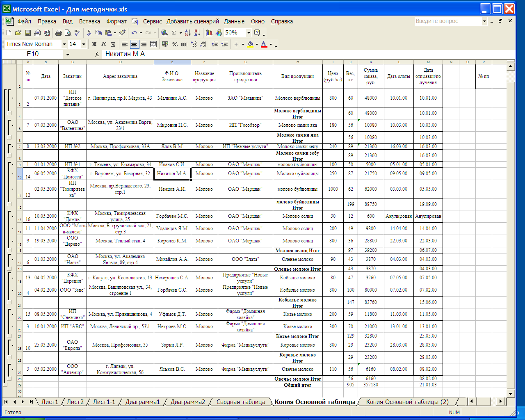The height and width of the screenshot is (420, 525).
Task: Apply the red Font Color button
Action: coord(264,44)
